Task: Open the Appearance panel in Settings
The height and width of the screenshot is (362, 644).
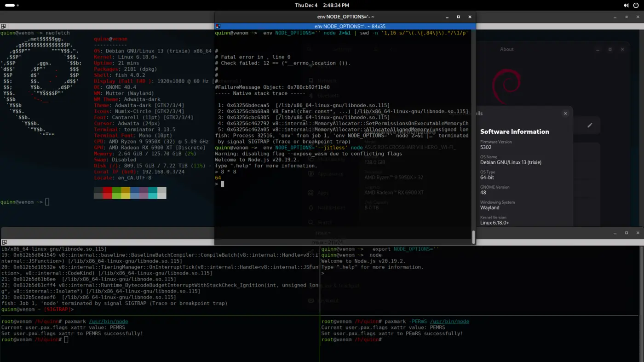Action: 327,174
